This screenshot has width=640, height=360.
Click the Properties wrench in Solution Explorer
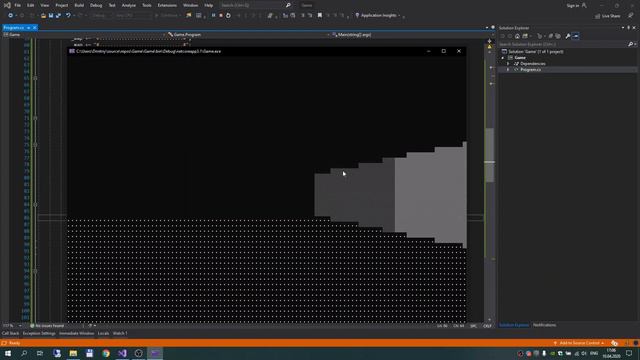567,36
